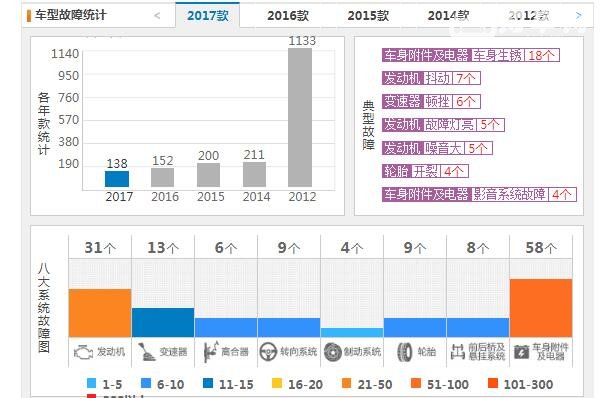This screenshot has height=398, width=600.
Task: Click the 1-5 legend color swatch
Action: [91, 383]
